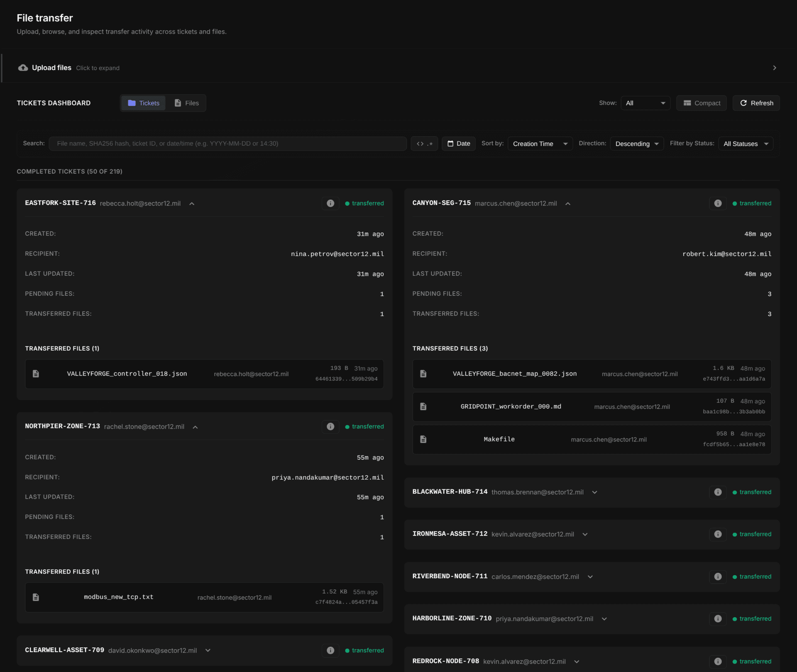The height and width of the screenshot is (672, 797).
Task: Select the Makefile file name
Action: coord(499,440)
